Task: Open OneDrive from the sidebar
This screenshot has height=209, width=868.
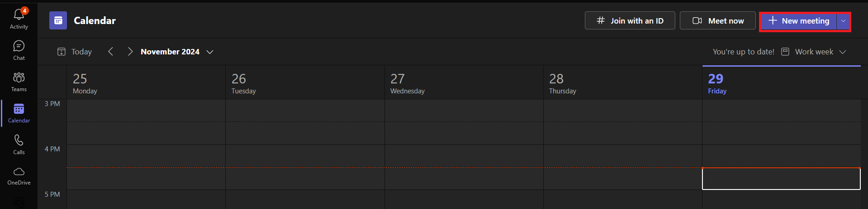Action: 19,176
